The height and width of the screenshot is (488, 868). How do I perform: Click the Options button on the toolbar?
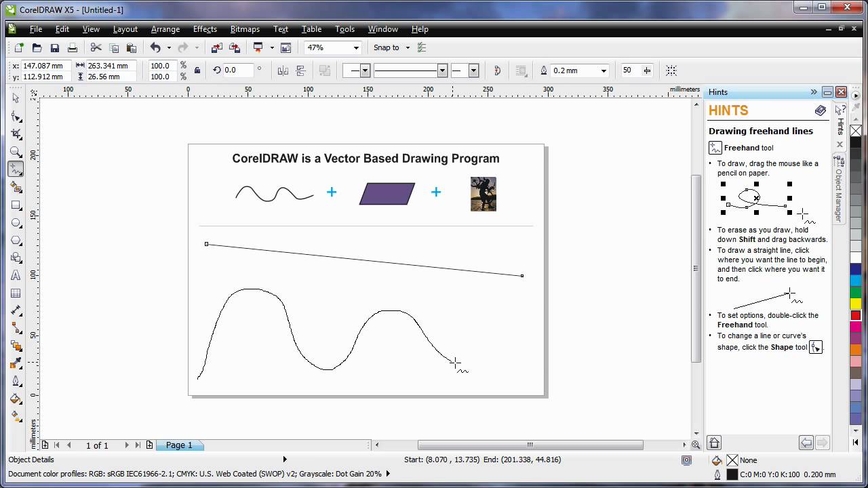pos(421,47)
